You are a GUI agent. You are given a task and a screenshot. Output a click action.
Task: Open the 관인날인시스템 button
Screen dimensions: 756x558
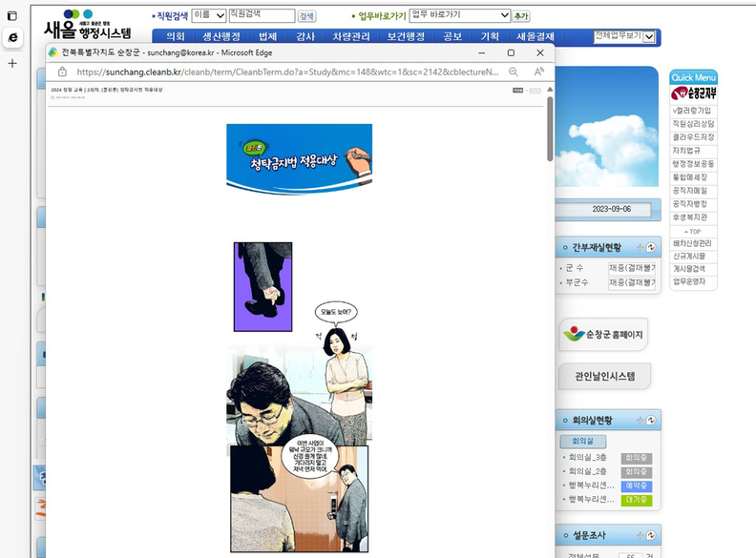click(604, 376)
